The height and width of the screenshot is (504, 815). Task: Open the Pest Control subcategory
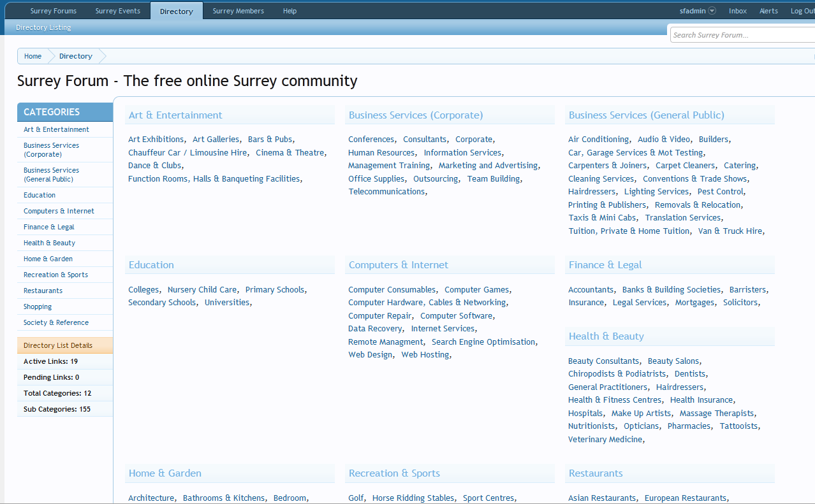(720, 192)
